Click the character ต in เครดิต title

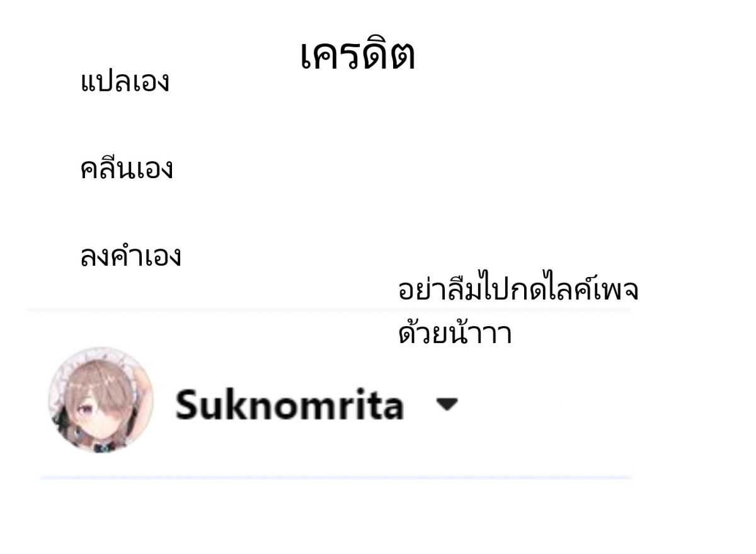[x=401, y=58]
